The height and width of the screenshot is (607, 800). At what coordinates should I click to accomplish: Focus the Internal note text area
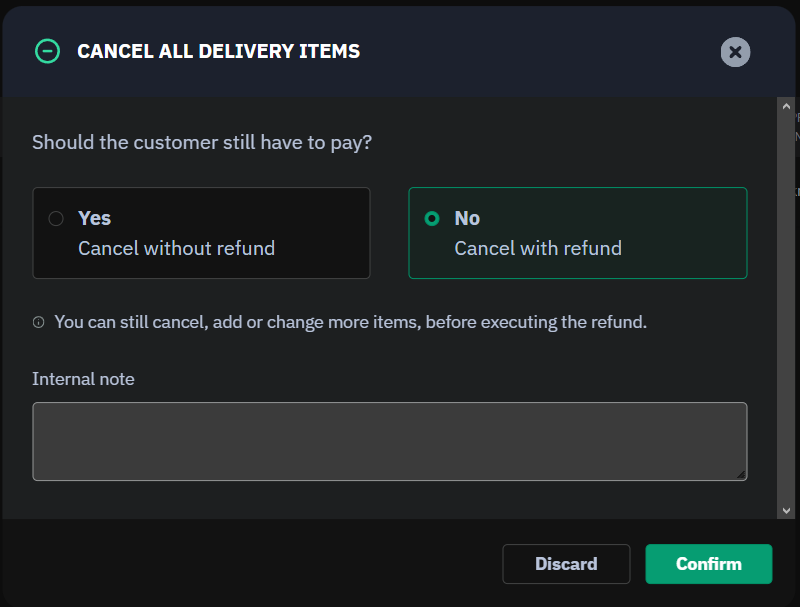pos(389,441)
